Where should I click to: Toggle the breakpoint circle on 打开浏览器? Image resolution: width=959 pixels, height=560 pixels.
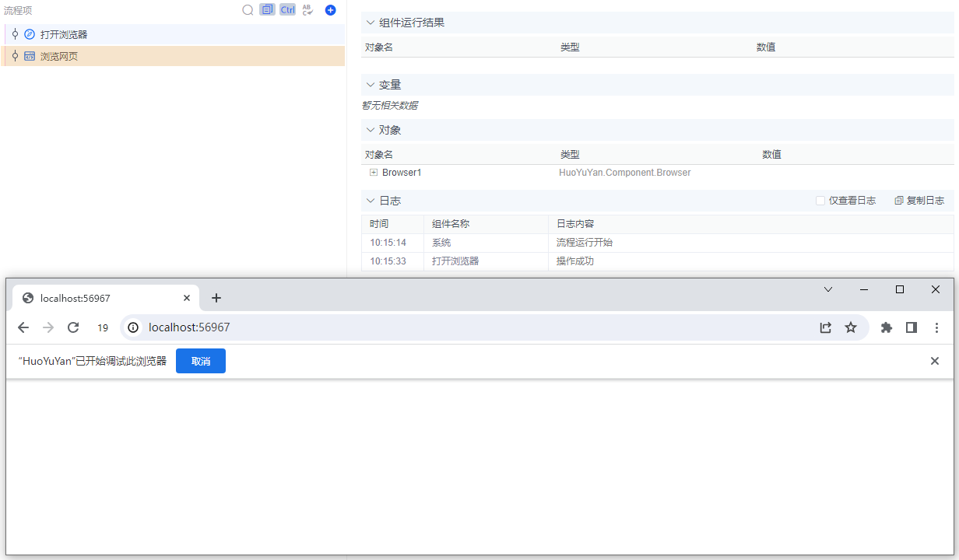point(15,34)
